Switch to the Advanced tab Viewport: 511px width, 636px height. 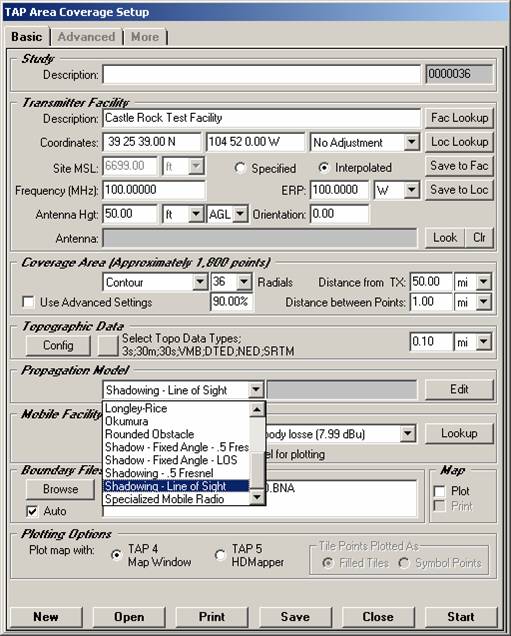[86, 37]
